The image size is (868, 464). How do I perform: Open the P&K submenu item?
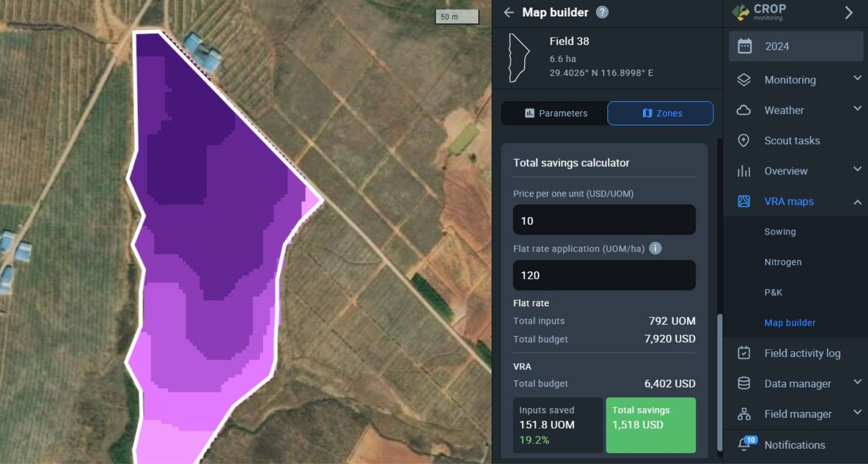pyautogui.click(x=773, y=292)
